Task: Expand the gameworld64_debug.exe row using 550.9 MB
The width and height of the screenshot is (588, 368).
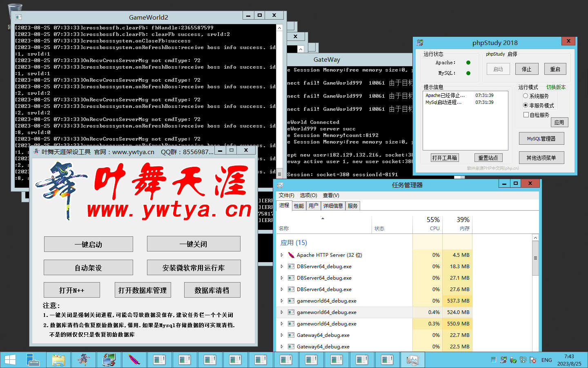Action: point(282,323)
